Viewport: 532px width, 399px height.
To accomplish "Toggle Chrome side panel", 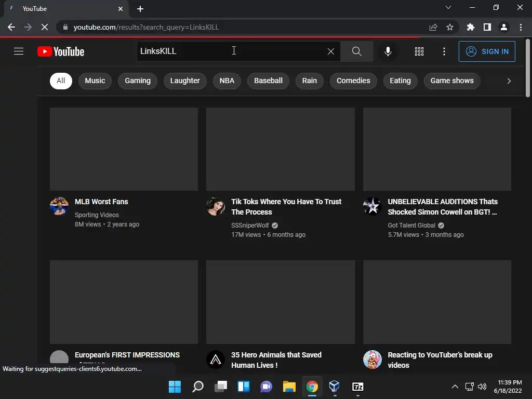I will pyautogui.click(x=487, y=27).
